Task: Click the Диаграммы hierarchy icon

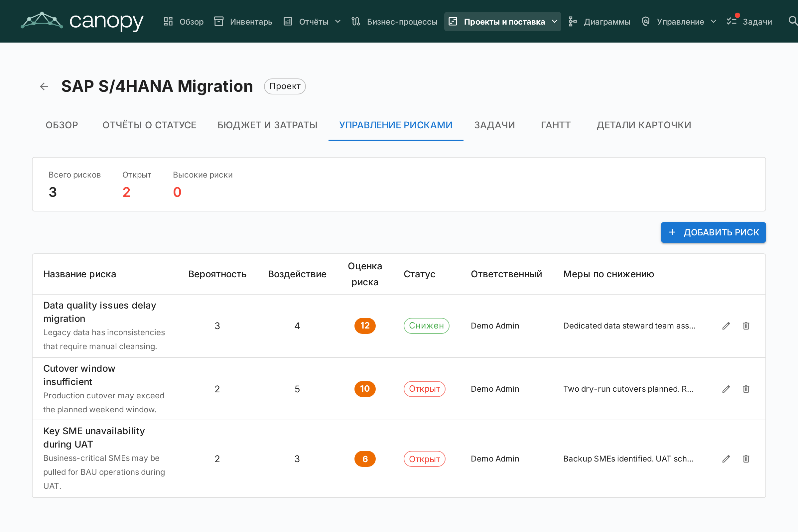Action: pos(573,21)
